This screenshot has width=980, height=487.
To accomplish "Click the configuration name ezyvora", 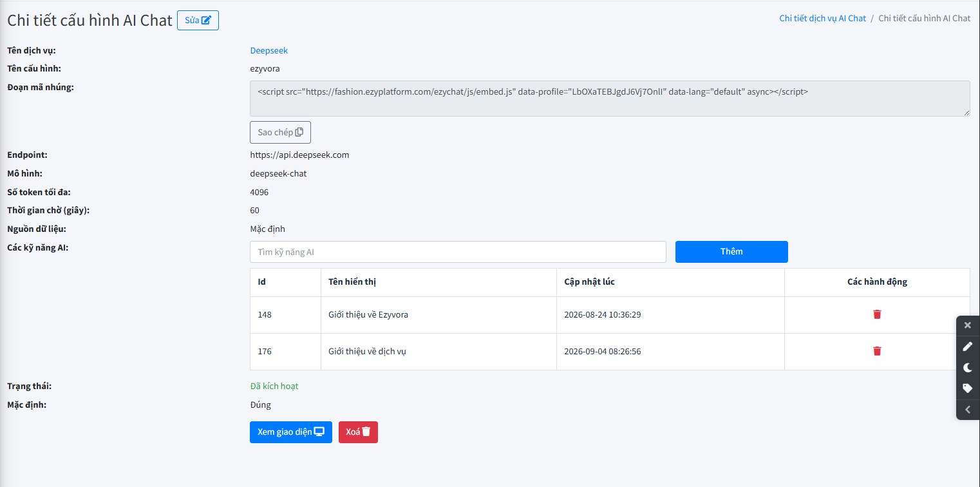I will [265, 68].
